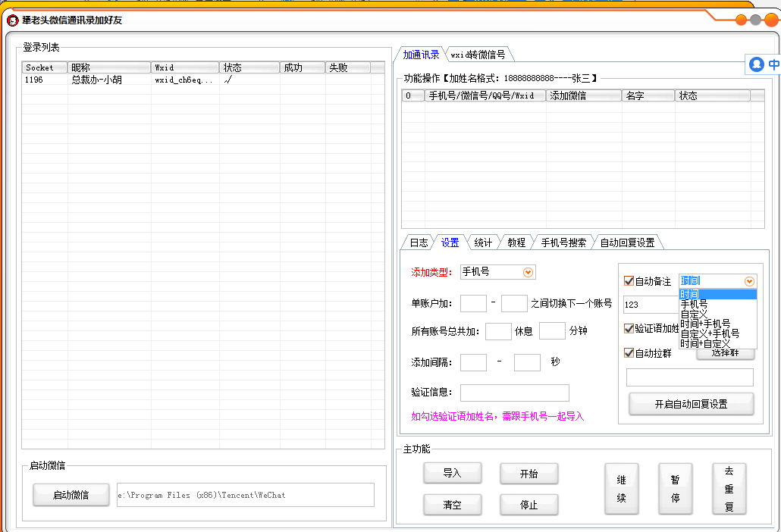Image resolution: width=781 pixels, height=532 pixels.
Task: Switch to the wxid转微信号 tab
Action: tap(478, 55)
